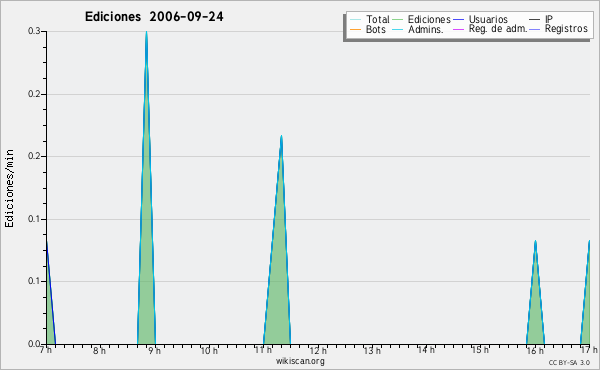Click the 'Ediciones/min' y-axis title
Screen dimensions: 600x370
9,188
